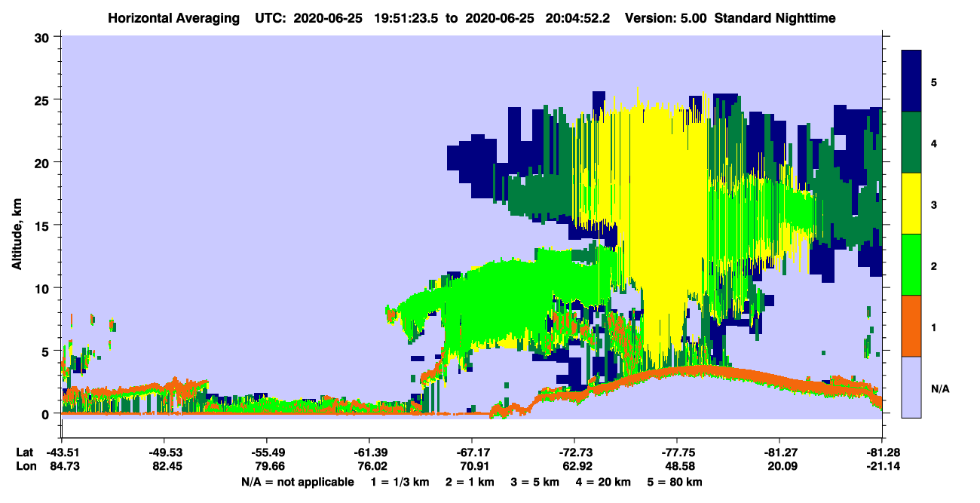Click the '2 = 1 km' legend entry
Screen dimensions: 980x503
click(471, 482)
